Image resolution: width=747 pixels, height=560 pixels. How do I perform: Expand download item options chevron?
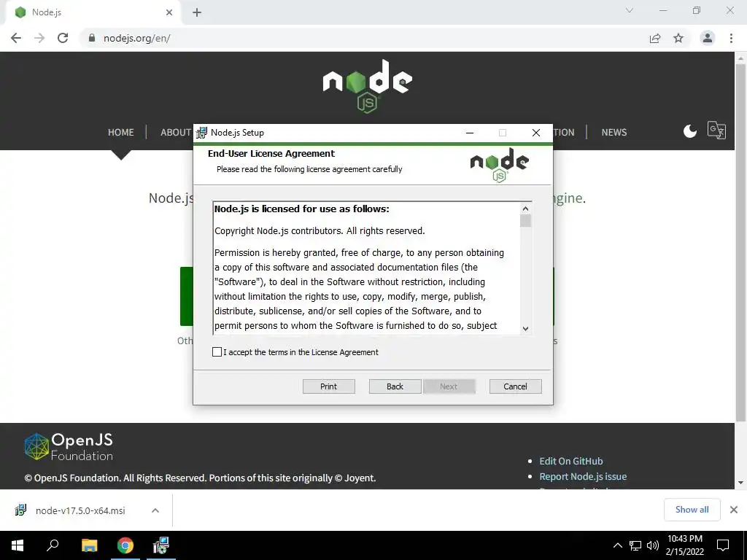pos(155,510)
